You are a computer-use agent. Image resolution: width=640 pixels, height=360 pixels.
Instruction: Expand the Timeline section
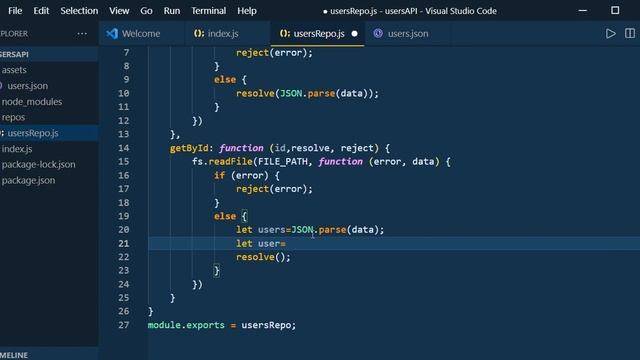pyautogui.click(x=49, y=355)
